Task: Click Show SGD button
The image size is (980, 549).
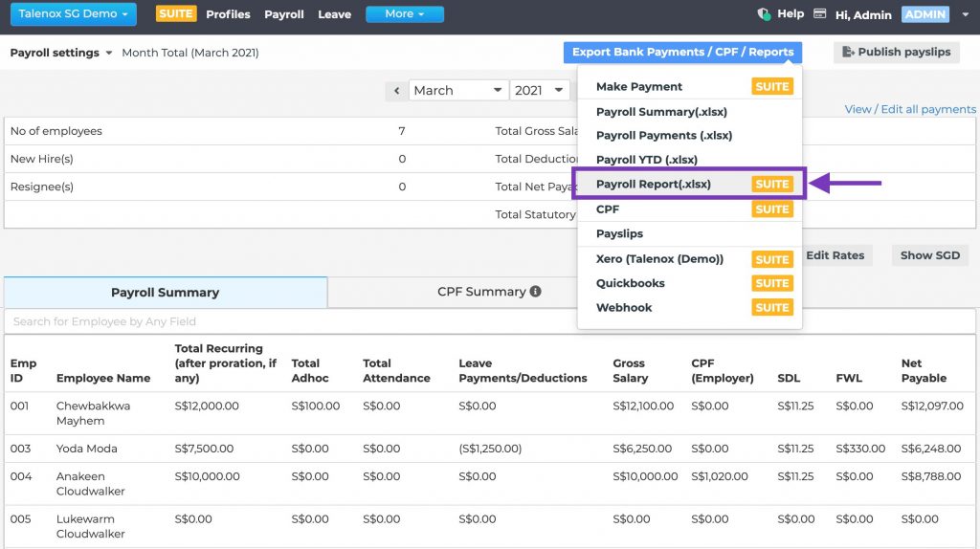Action: (x=930, y=255)
